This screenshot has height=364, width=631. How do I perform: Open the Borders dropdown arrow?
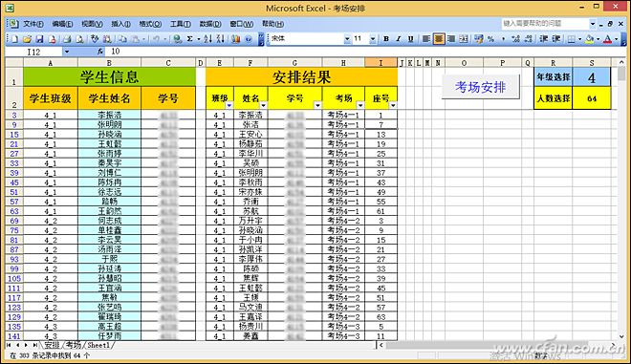579,39
